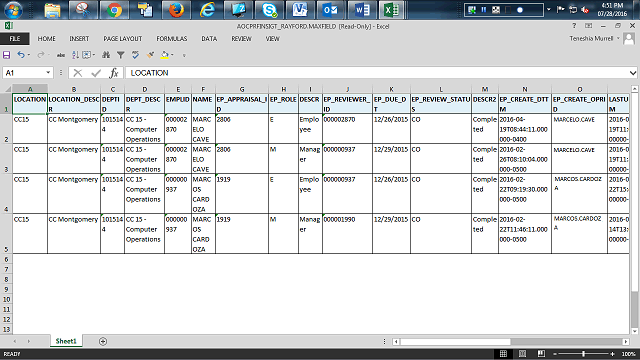640x360 pixels.
Task: Add a new sheet with plus icon
Action: pyautogui.click(x=103, y=341)
